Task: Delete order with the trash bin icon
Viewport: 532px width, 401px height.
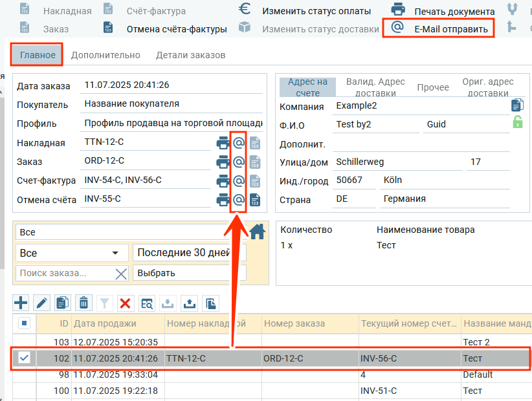Action: point(83,302)
